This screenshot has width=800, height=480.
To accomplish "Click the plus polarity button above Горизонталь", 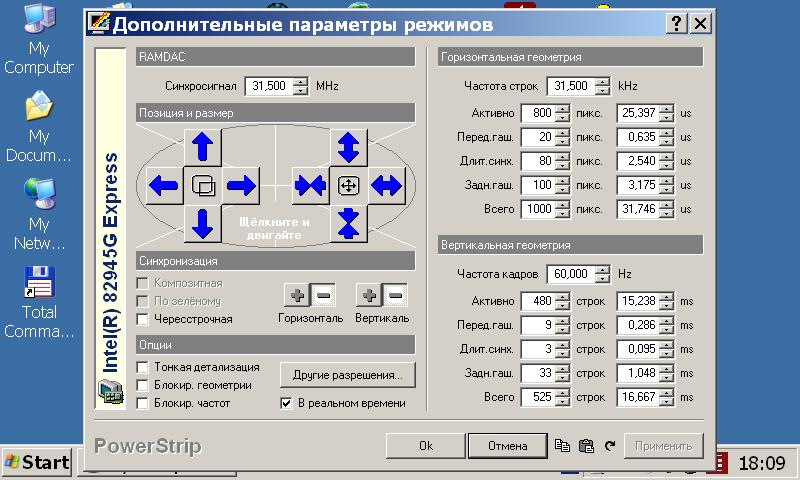I will click(x=297, y=295).
